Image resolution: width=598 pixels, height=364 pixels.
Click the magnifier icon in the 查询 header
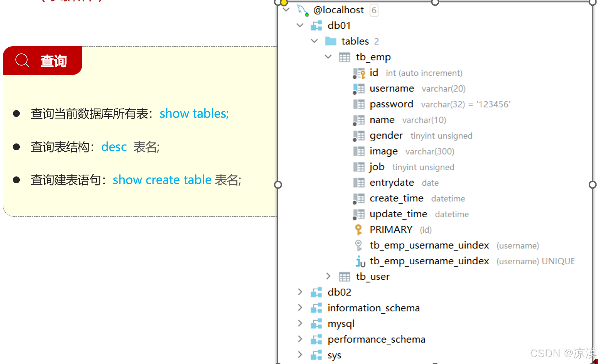22,60
